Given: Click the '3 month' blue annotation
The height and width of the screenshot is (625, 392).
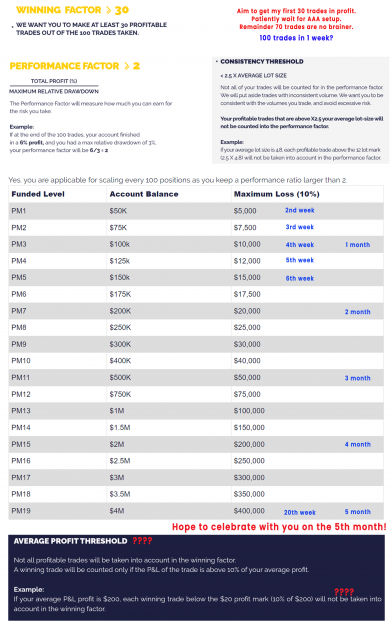Looking at the screenshot, I should pos(357,378).
